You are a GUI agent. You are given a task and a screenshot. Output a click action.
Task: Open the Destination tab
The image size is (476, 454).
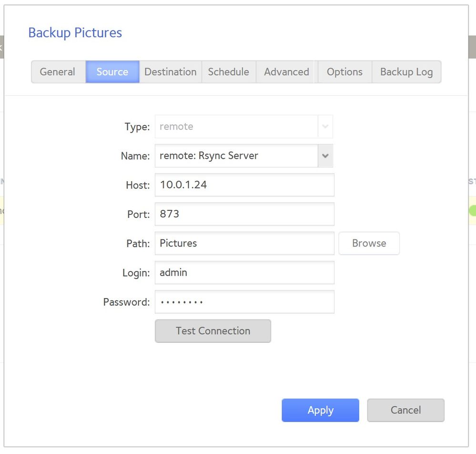[x=171, y=72]
